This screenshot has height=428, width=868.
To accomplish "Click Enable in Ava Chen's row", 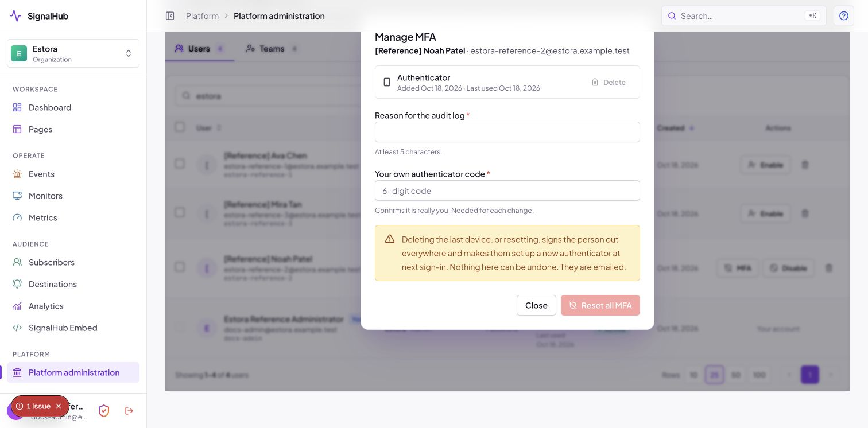I will pos(765,165).
